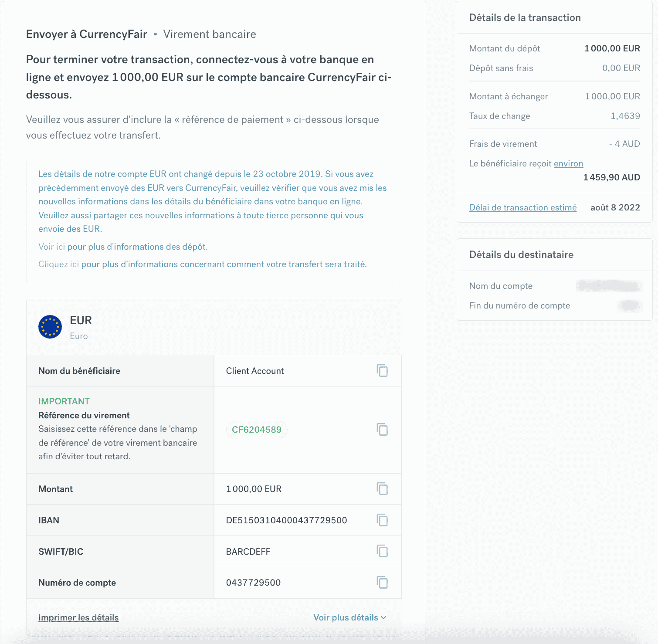
Task: Copy the IBAN number
Action: pyautogui.click(x=382, y=520)
